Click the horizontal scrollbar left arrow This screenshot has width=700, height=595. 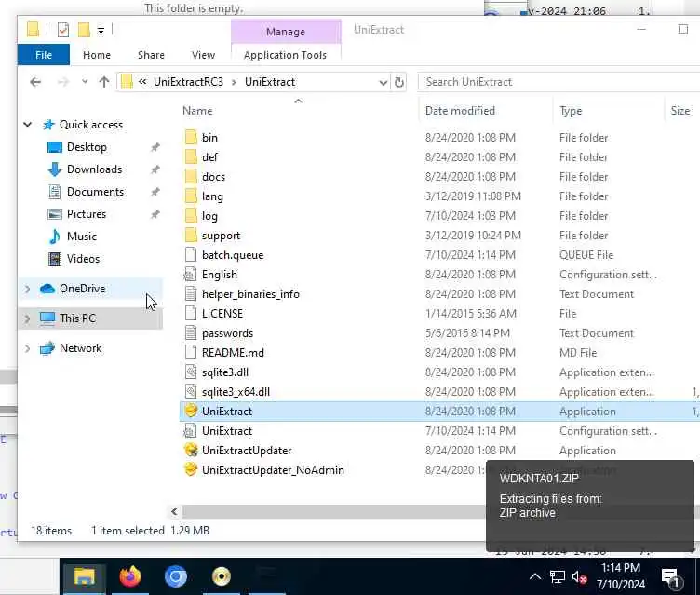click(174, 511)
